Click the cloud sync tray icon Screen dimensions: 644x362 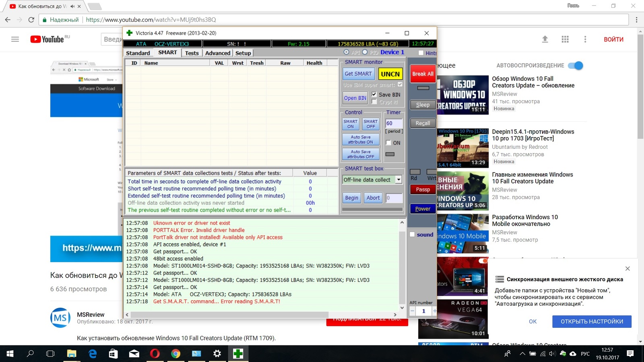click(573, 354)
